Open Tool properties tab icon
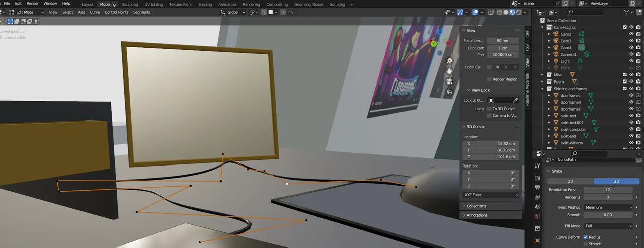Image resolution: width=644 pixels, height=248 pixels. 537,166
